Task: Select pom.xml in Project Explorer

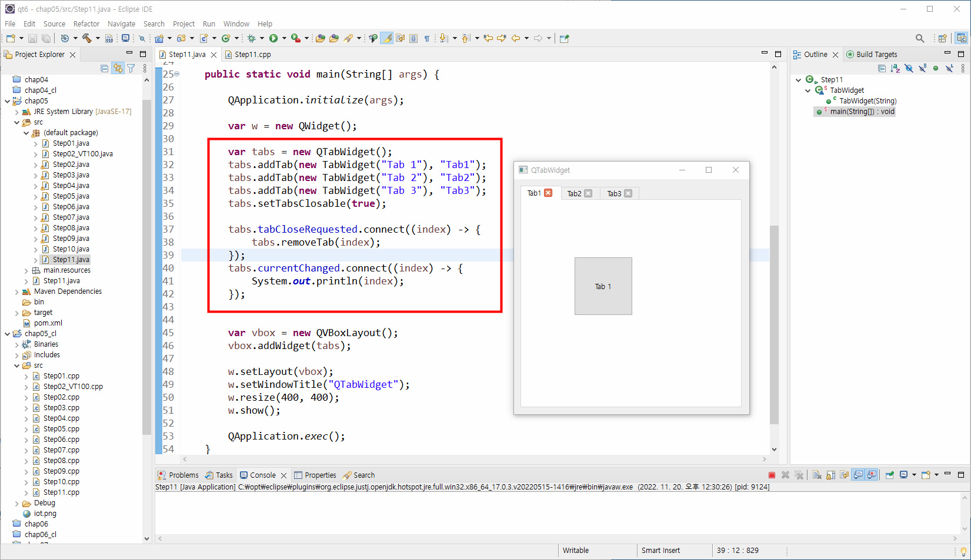Action: (48, 323)
